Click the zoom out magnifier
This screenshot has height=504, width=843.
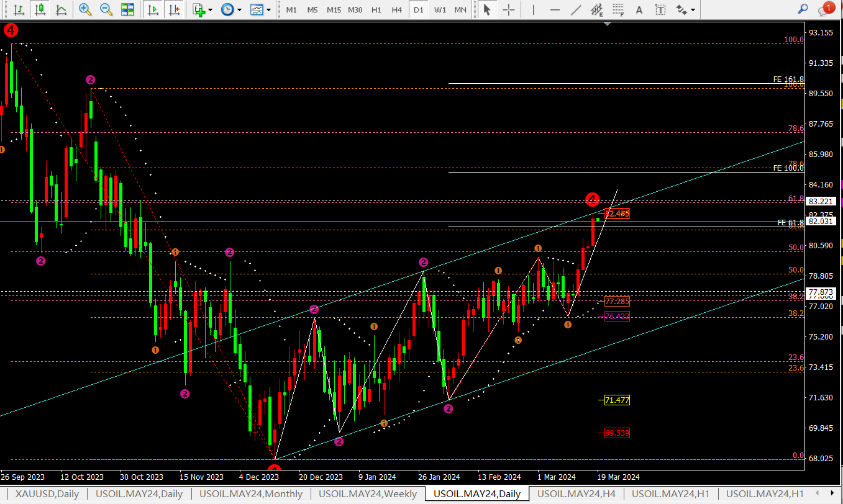106,9
